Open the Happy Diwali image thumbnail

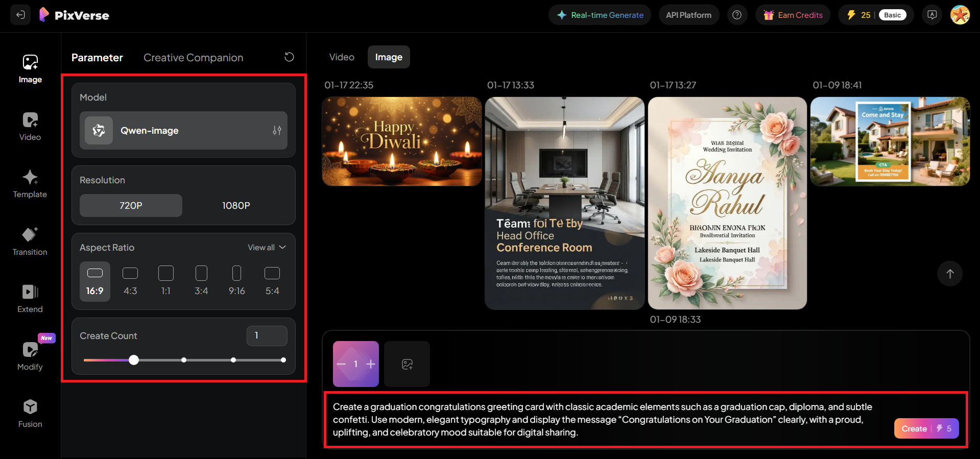pos(402,141)
